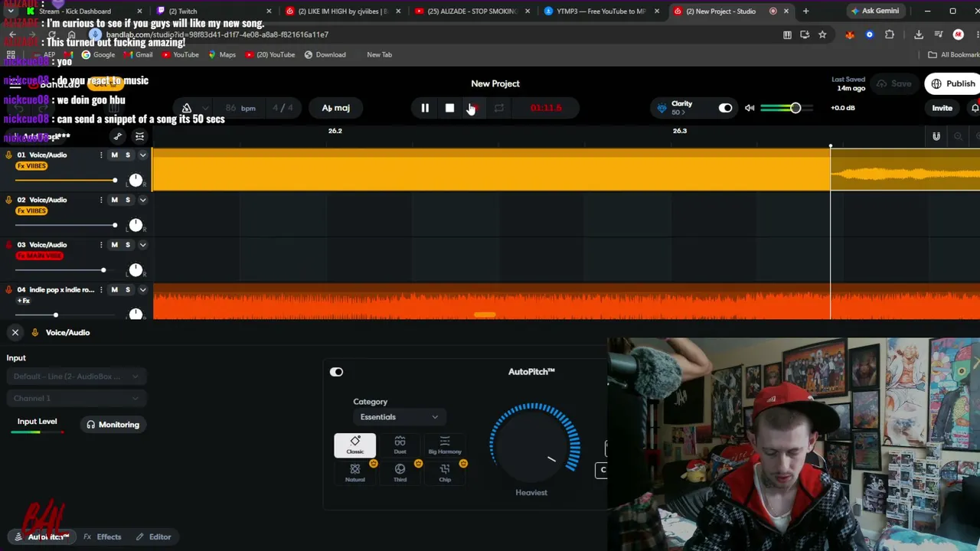Click the Invite button

coord(942,108)
